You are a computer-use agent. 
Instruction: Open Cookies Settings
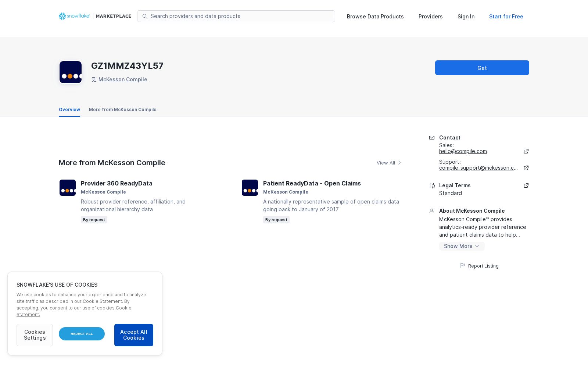35,335
